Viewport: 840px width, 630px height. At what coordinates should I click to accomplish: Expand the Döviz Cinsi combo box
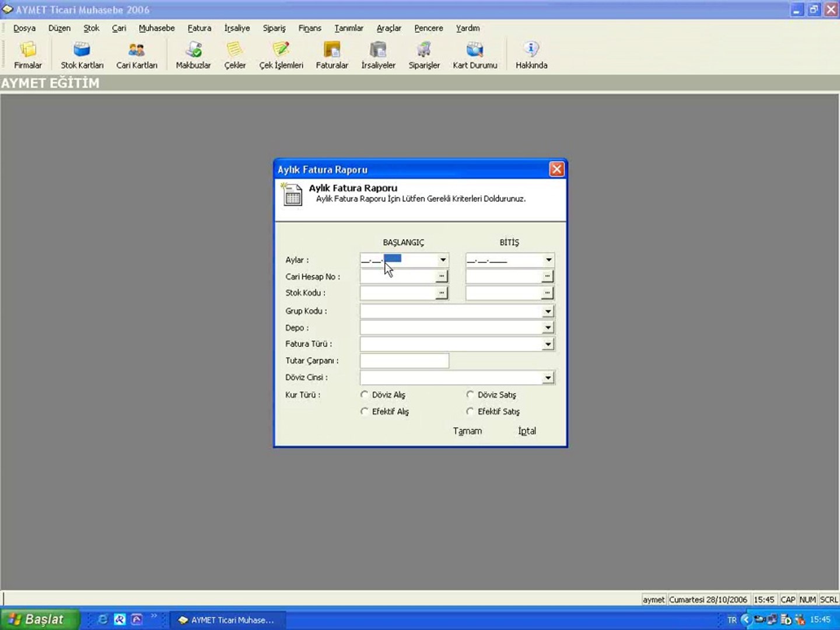point(548,378)
